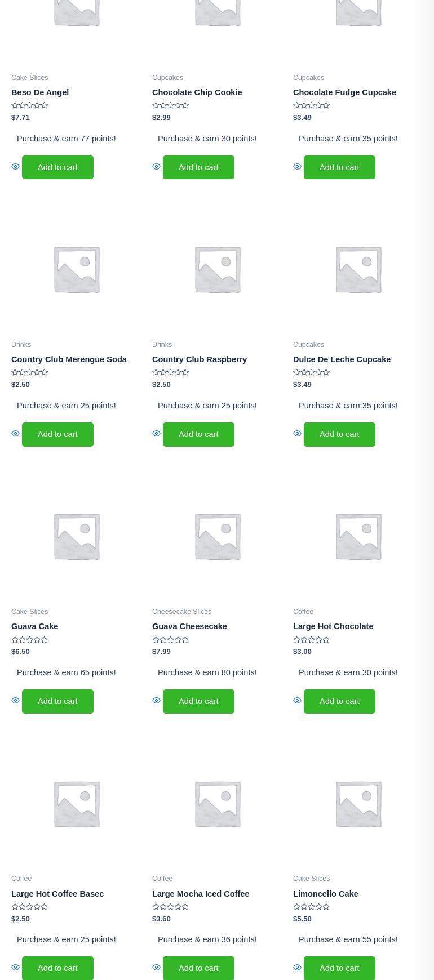Open the Limoncello Cake product title
This screenshot has height=980, width=434.
click(325, 894)
